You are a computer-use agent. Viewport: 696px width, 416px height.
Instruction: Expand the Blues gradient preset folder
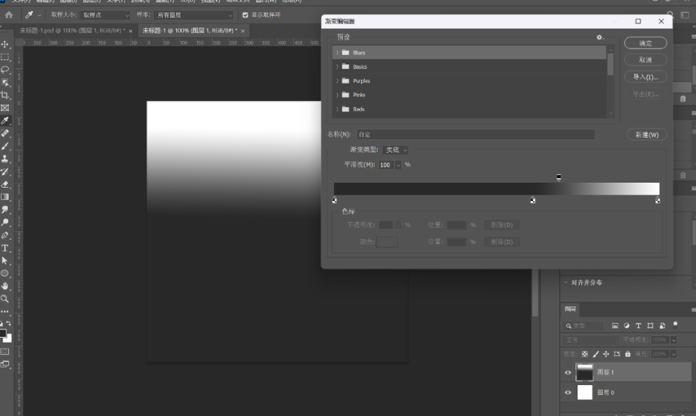(337, 52)
